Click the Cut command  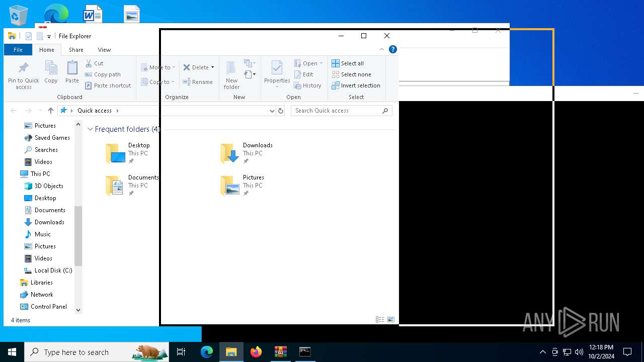[94, 63]
